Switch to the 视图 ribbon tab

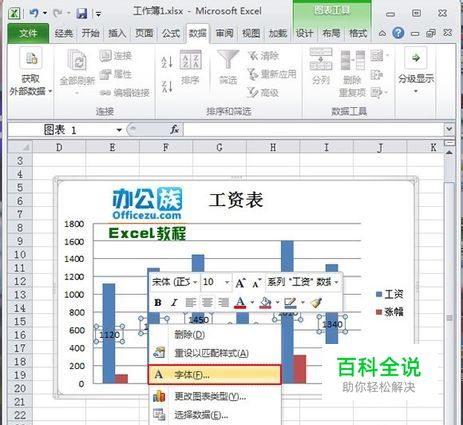pyautogui.click(x=251, y=33)
